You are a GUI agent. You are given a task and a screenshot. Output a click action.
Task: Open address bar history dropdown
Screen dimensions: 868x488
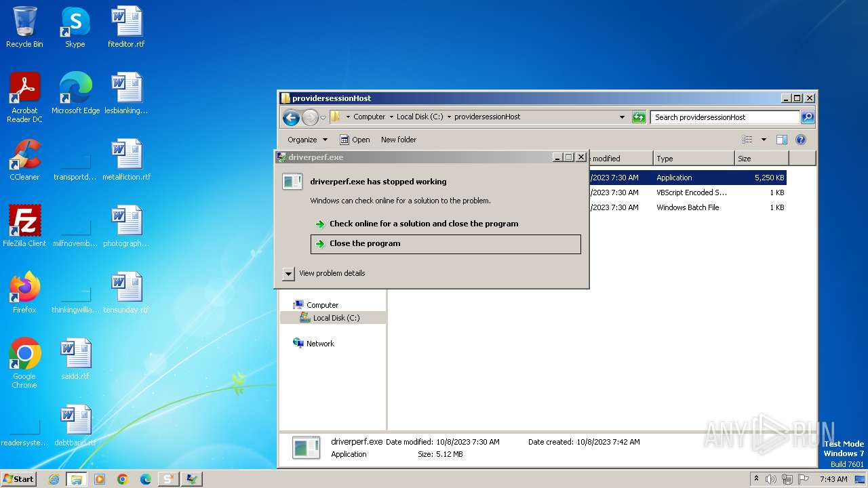pyautogui.click(x=623, y=117)
